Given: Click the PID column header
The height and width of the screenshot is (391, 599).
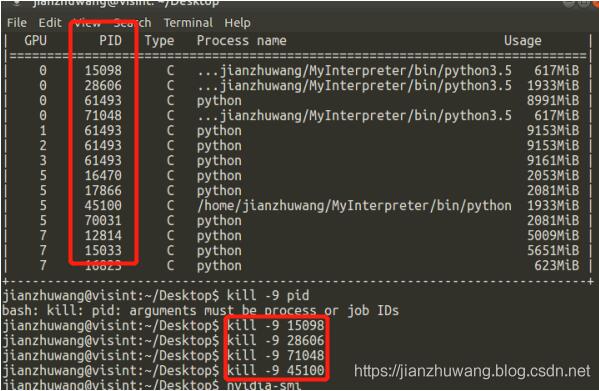Looking at the screenshot, I should tap(110, 40).
